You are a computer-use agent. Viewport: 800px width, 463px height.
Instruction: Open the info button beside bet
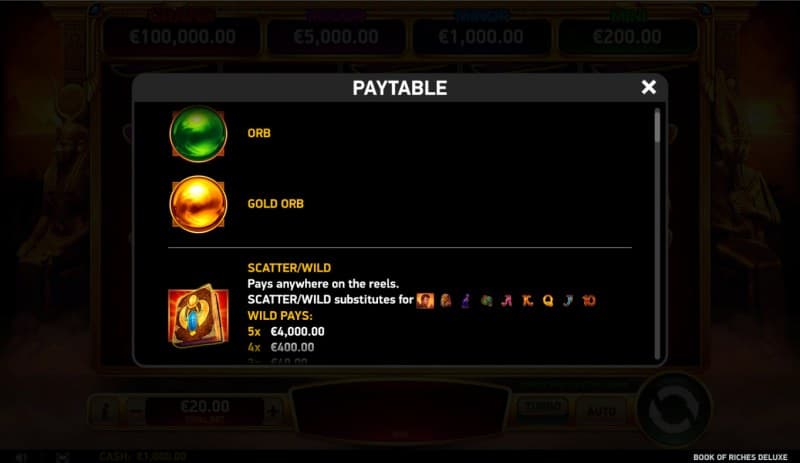tap(106, 410)
